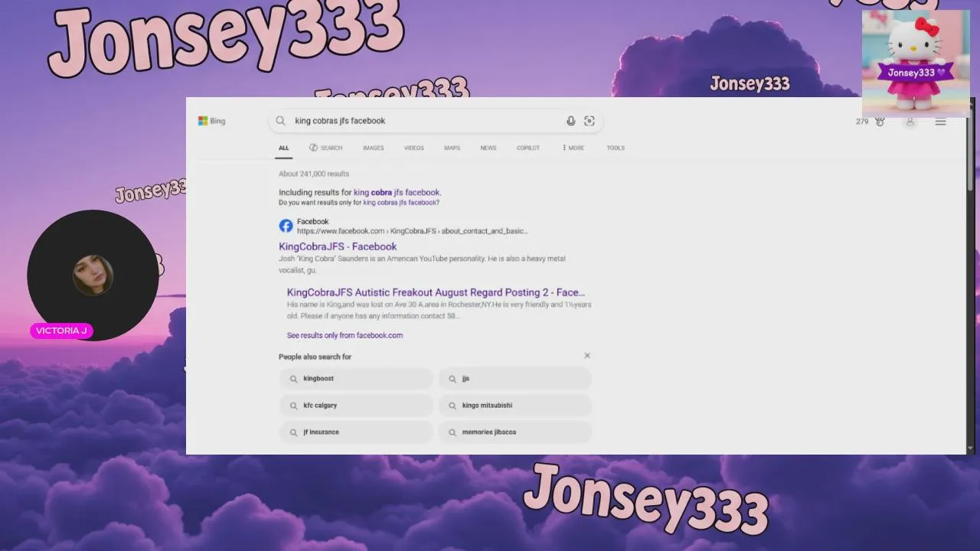Open Microsoft Rewards medal icon
Viewport: 980px width, 551px height.
880,122
